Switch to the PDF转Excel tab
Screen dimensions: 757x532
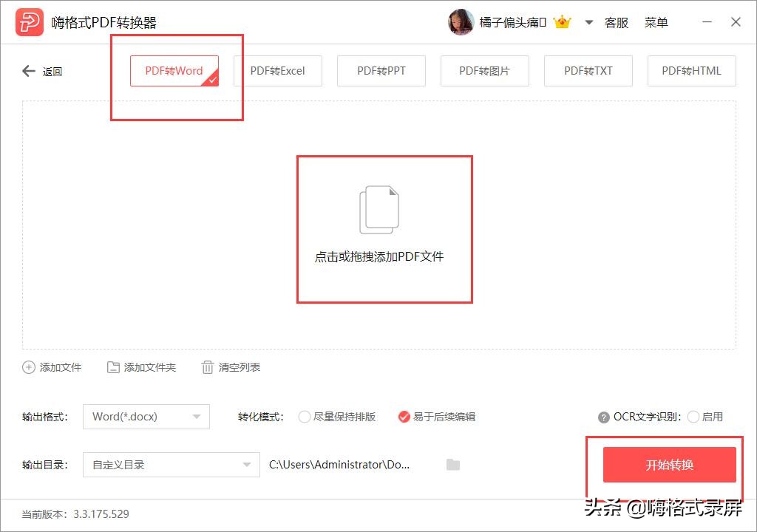[277, 71]
